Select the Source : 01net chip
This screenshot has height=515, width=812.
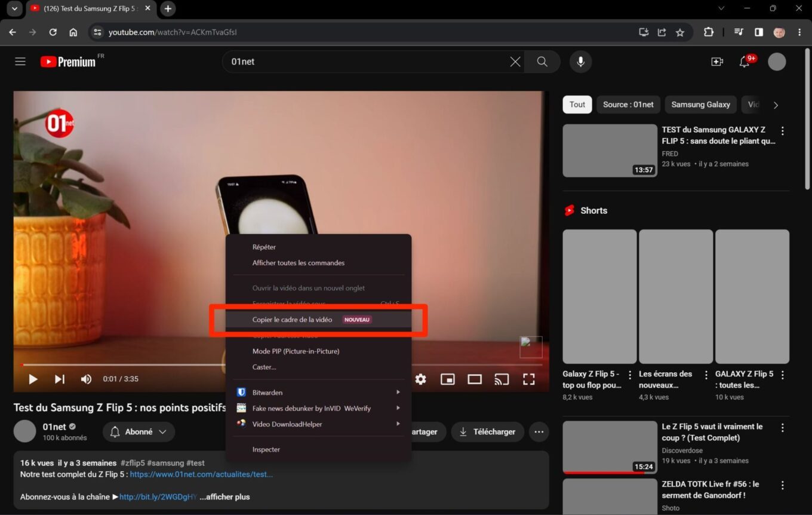click(628, 105)
